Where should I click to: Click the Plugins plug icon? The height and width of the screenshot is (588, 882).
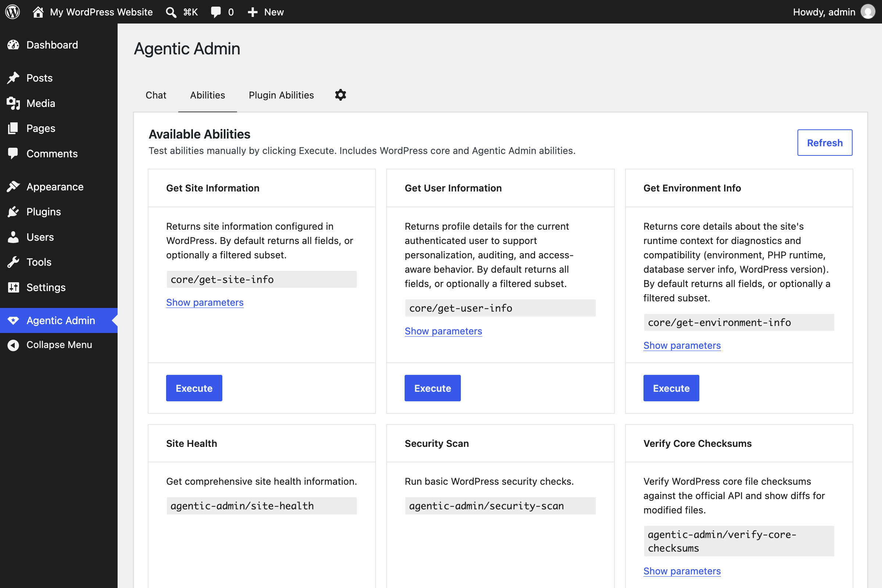coord(13,212)
